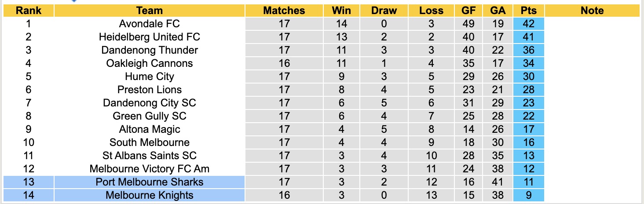644x204 pixels.
Task: Click the Win column header
Action: coord(341,11)
